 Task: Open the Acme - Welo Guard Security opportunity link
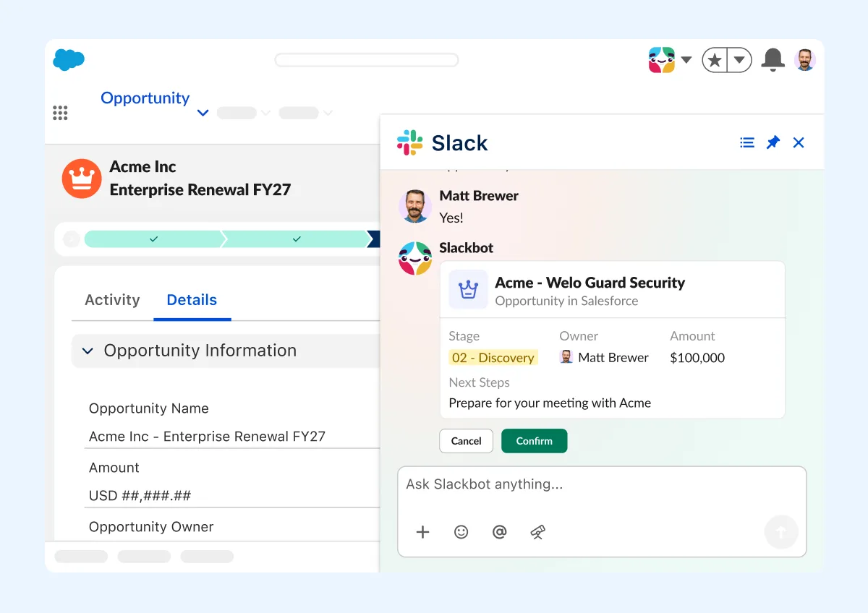coord(590,283)
